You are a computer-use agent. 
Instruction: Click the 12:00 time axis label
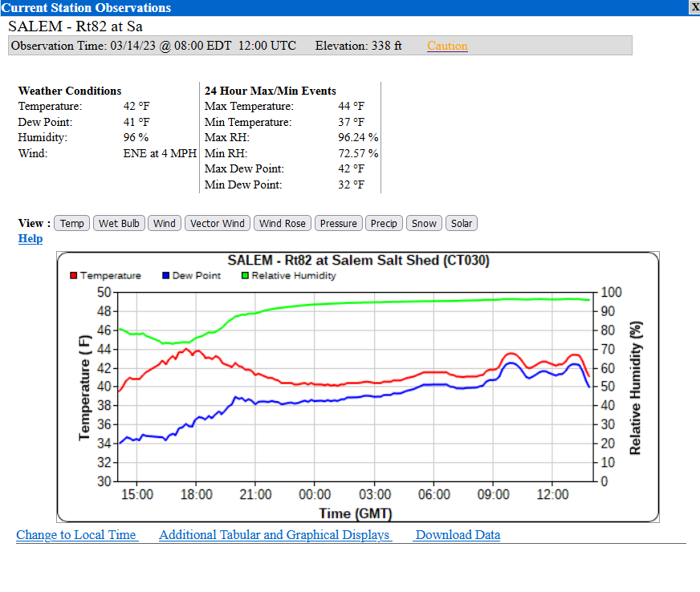552,494
